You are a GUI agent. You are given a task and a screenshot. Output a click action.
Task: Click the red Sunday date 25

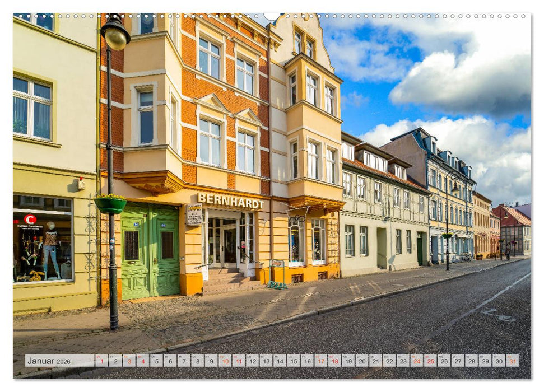pyautogui.click(x=430, y=361)
